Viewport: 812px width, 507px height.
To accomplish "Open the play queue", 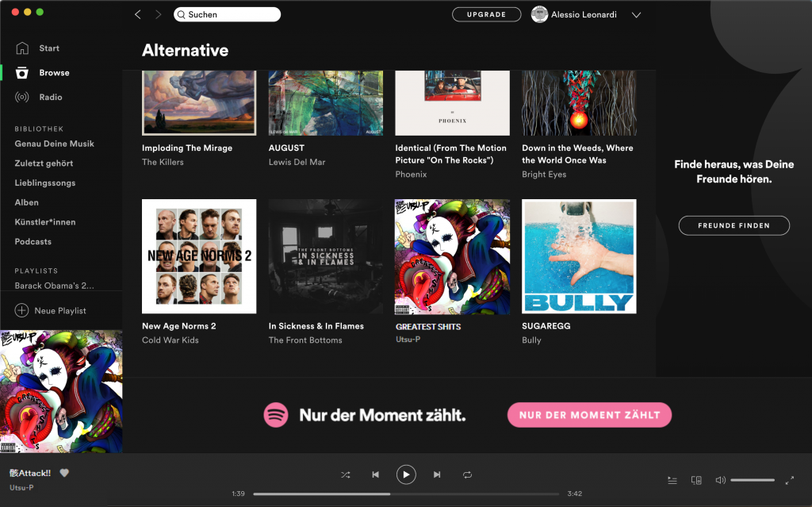I will tap(672, 480).
